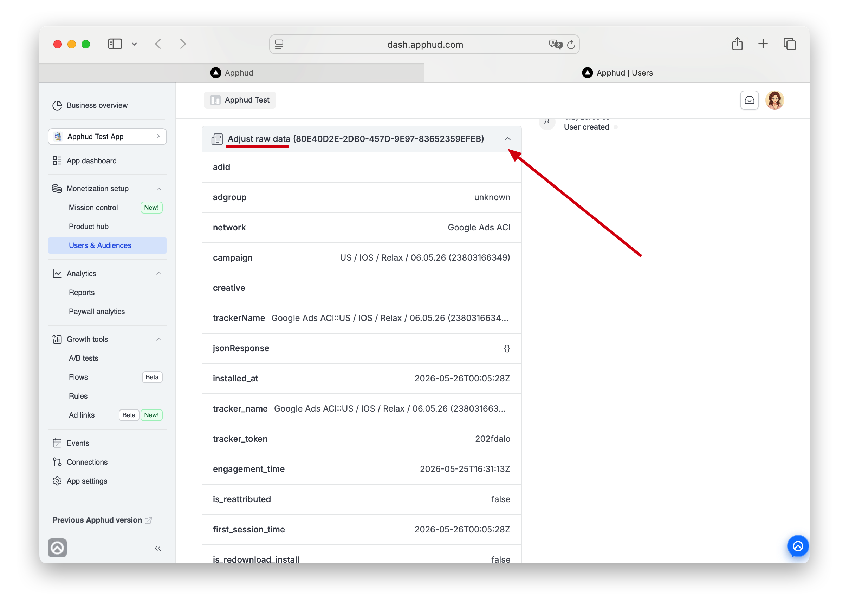Open the App dashboard icon
The height and width of the screenshot is (616, 849).
57,161
